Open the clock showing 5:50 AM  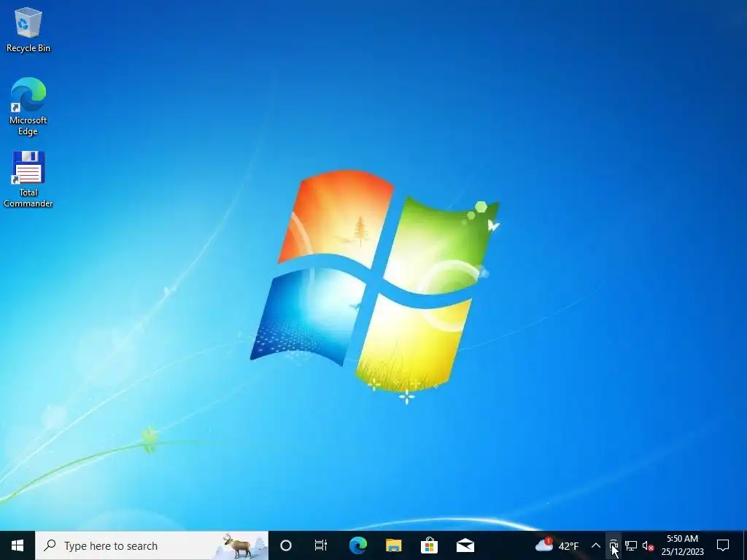point(682,545)
